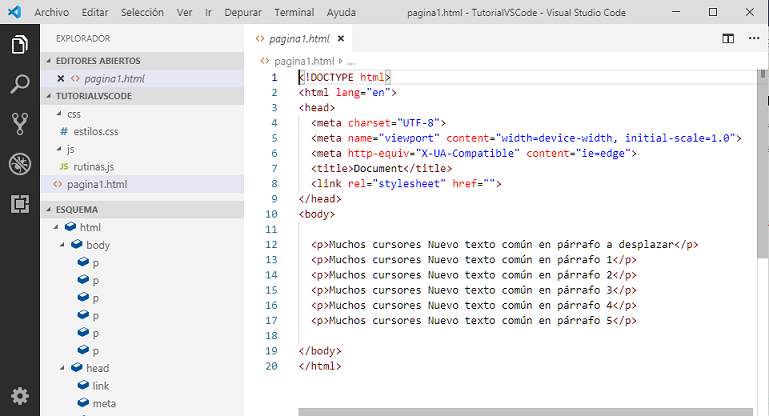The height and width of the screenshot is (416, 769).
Task: Open the Search view in activity bar
Action: pos(20,84)
